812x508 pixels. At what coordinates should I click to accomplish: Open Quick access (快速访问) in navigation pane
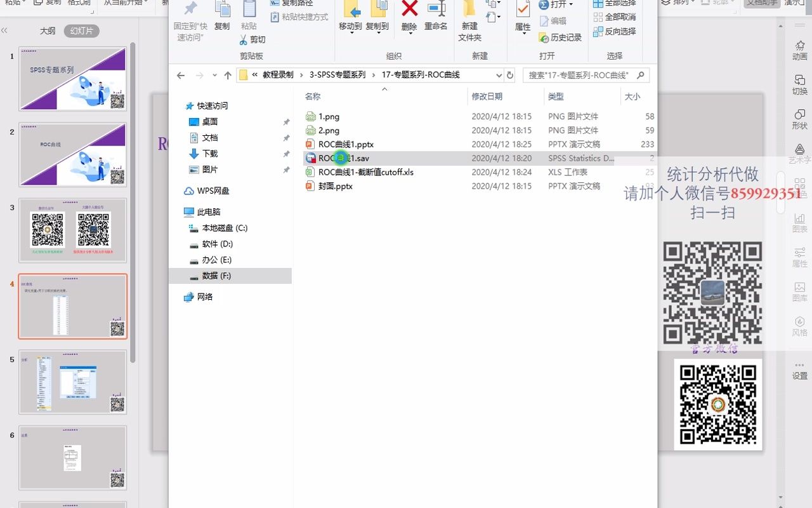(212, 106)
